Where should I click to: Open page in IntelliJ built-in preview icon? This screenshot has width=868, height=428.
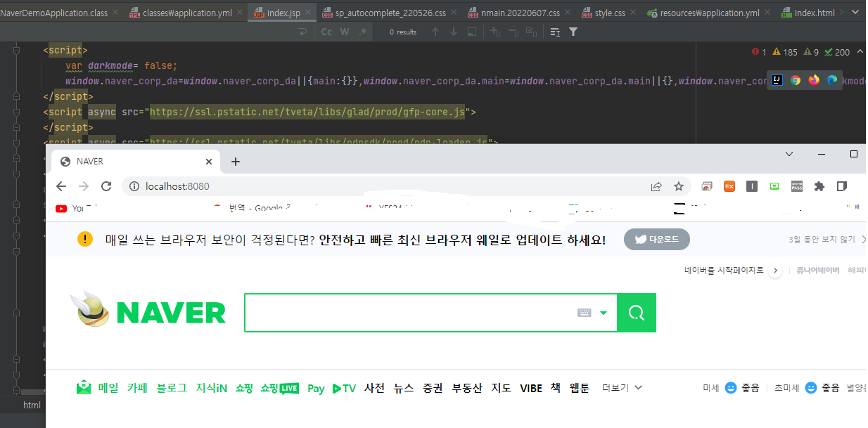[777, 80]
